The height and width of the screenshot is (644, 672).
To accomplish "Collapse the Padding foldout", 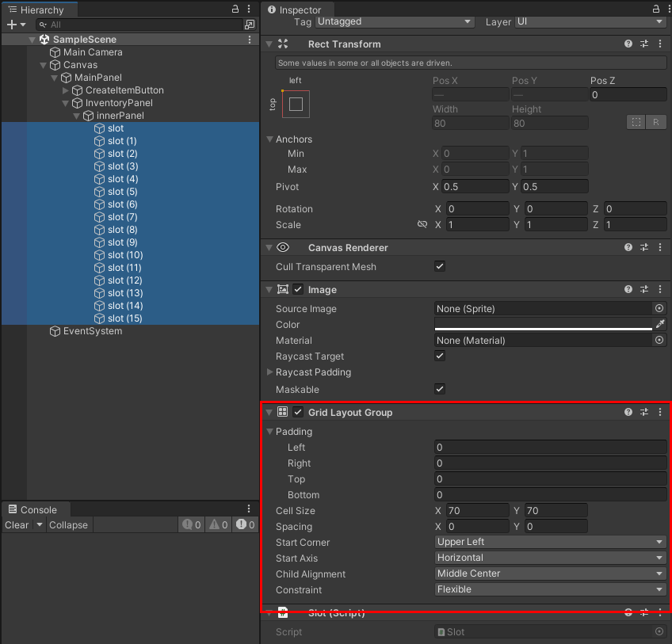I will click(x=269, y=432).
